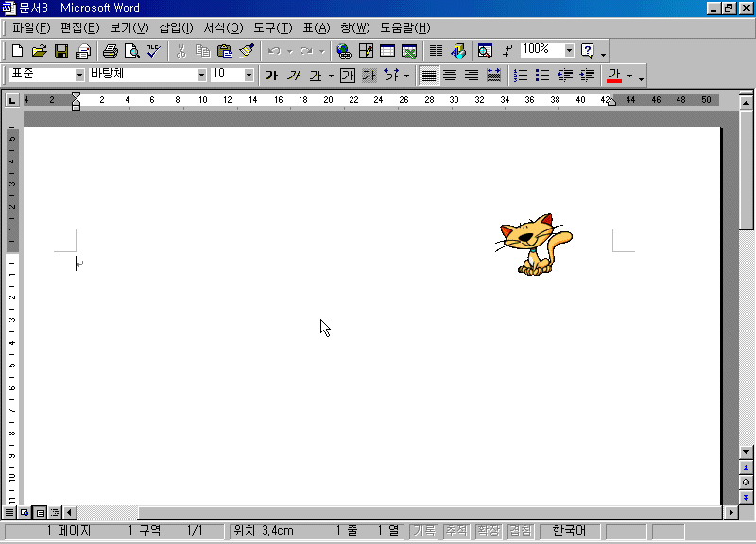
Task: Open Print Preview
Action: point(132,51)
